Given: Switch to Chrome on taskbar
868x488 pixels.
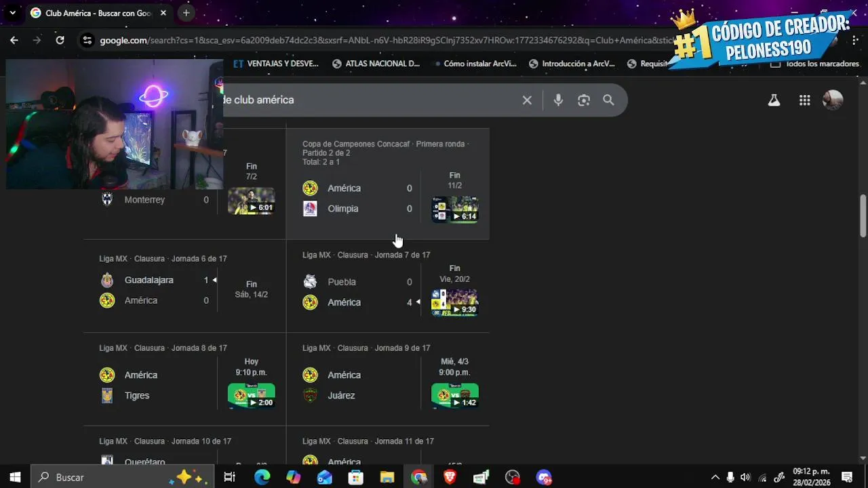Looking at the screenshot, I should [419, 477].
